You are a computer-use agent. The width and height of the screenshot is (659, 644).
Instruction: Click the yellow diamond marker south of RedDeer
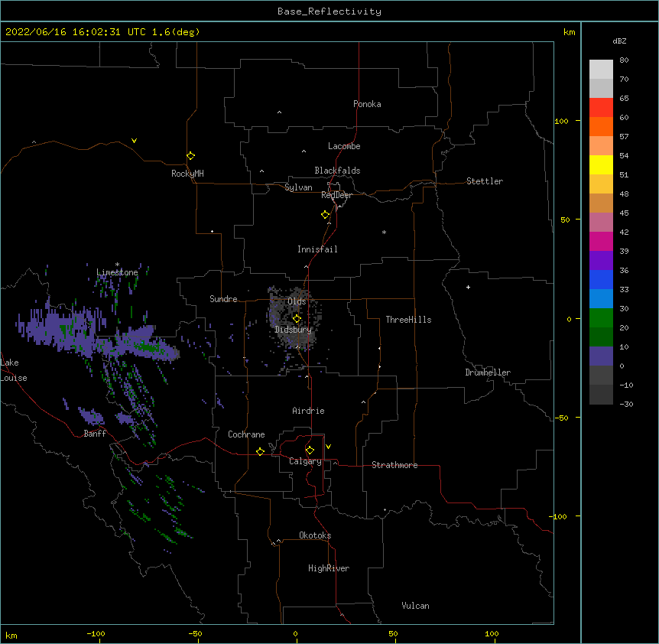pyautogui.click(x=326, y=214)
